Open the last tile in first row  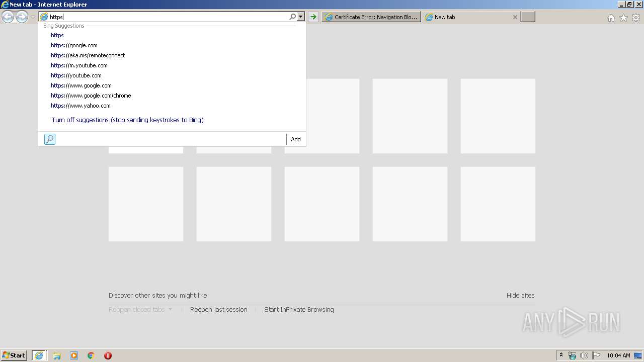pos(498,116)
